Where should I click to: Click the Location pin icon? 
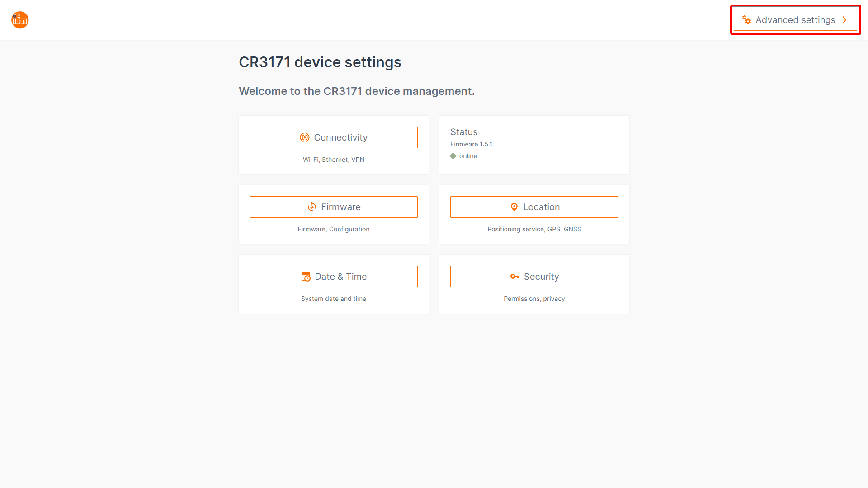[514, 207]
